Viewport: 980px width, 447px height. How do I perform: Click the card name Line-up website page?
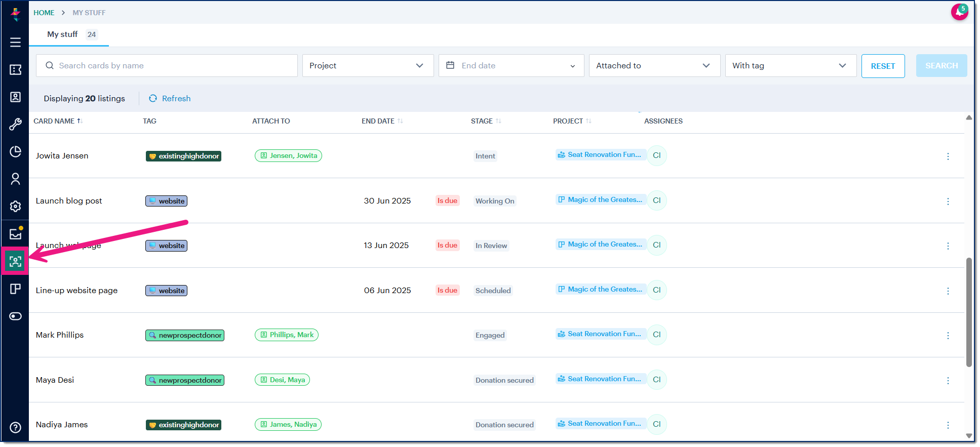click(76, 290)
